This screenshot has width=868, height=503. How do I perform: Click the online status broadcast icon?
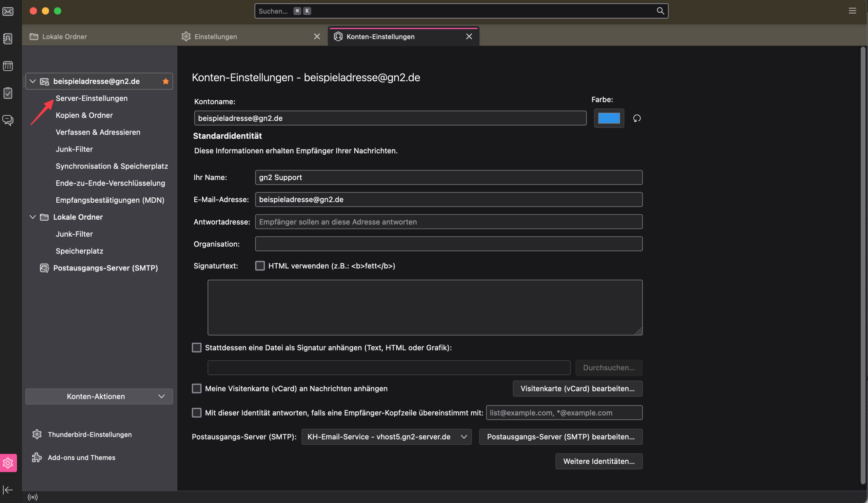33,497
